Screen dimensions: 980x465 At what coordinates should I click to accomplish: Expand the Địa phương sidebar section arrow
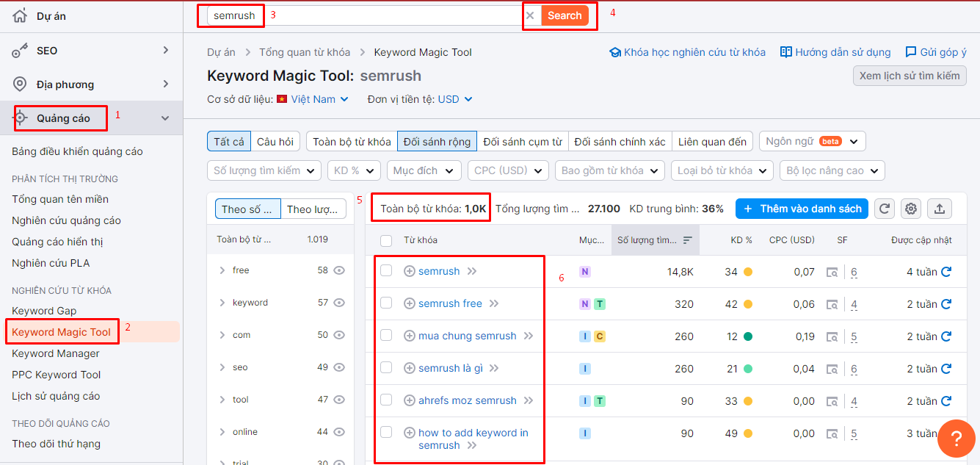(166, 84)
